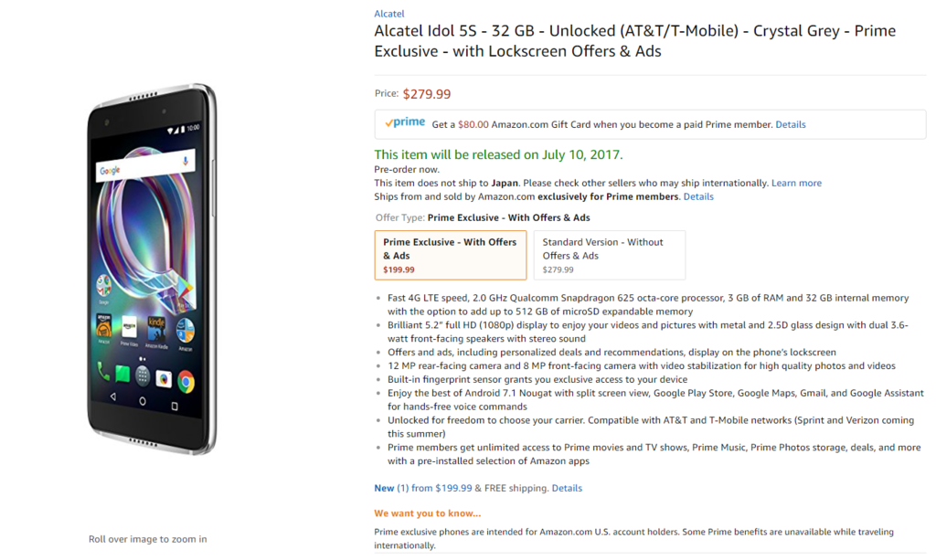The width and height of the screenshot is (936, 560).
Task: Click the $80.00 gift card amount
Action: click(x=473, y=124)
